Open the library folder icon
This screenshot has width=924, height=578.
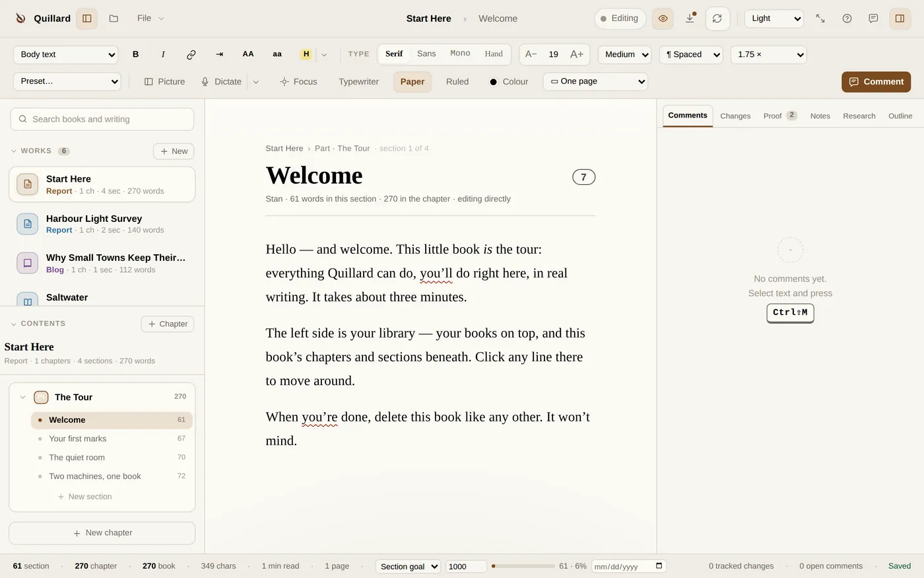tap(114, 18)
